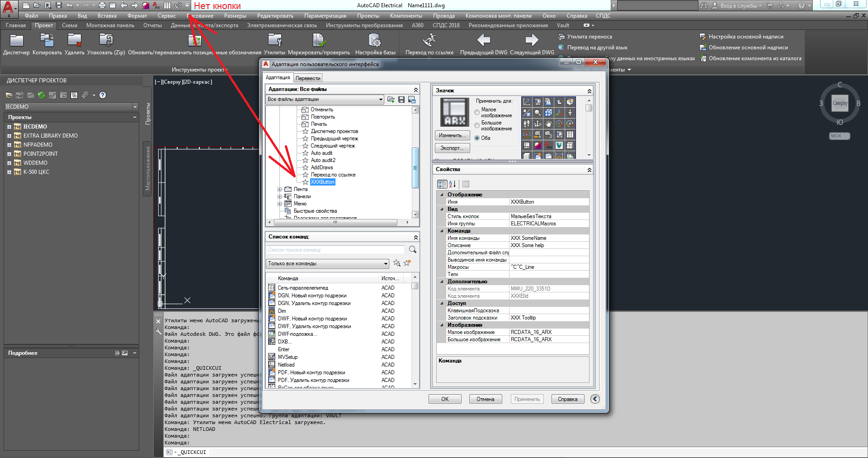Click the open project icon in Project Manager
The width and height of the screenshot is (868, 458).
[x=9, y=95]
